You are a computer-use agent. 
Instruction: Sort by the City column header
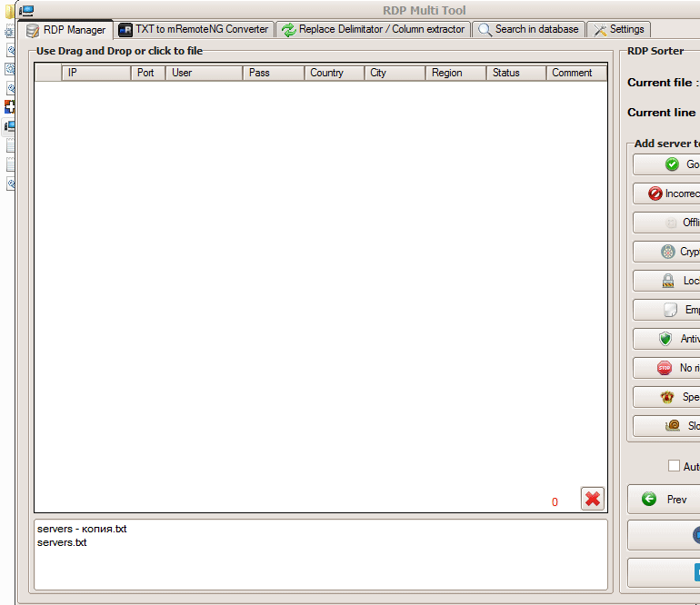(395, 73)
